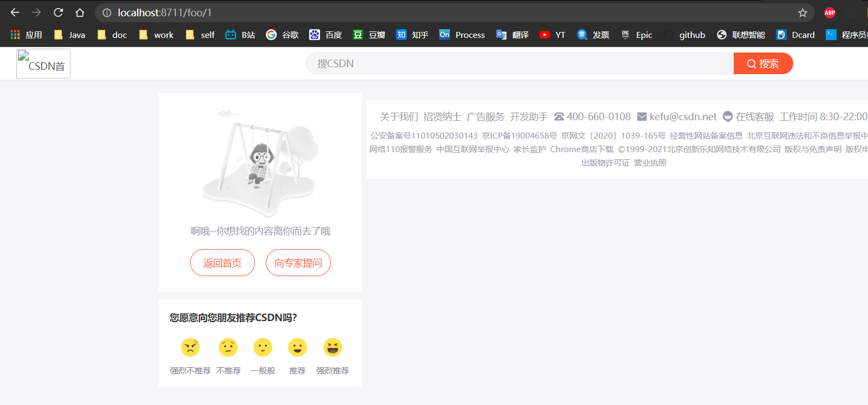Bookmark page with the star icon
Screen dimensions: 868x405
pos(802,12)
